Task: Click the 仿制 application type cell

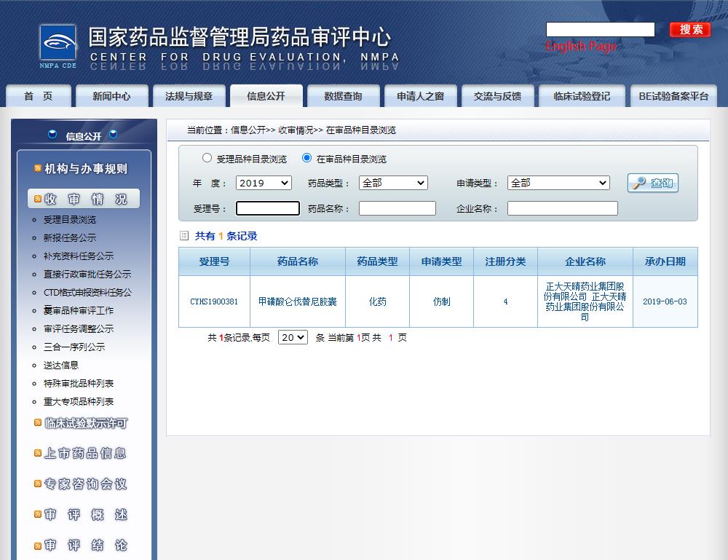Action: pyautogui.click(x=442, y=301)
